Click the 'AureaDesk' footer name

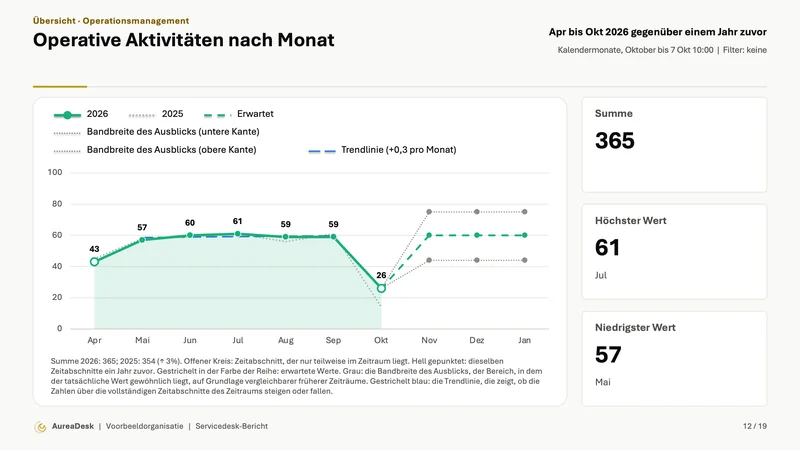point(73,427)
